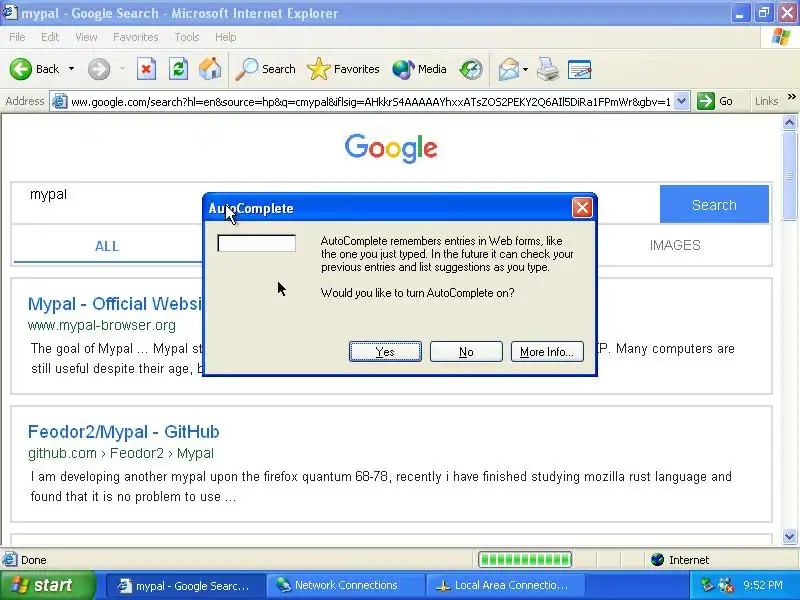
Task: Click the github.com › Feodor2 › Mypal breadcrumb
Action: click(121, 453)
